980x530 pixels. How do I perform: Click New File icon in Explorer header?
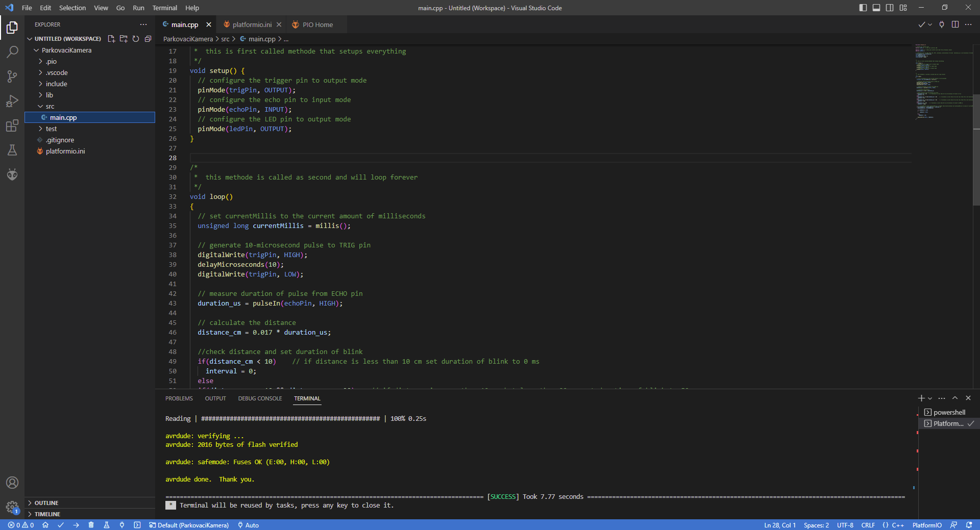click(x=111, y=39)
